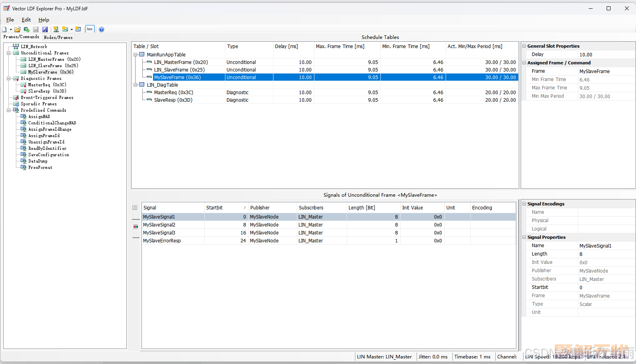
Task: Click the blue Help question icon
Action: point(101,29)
